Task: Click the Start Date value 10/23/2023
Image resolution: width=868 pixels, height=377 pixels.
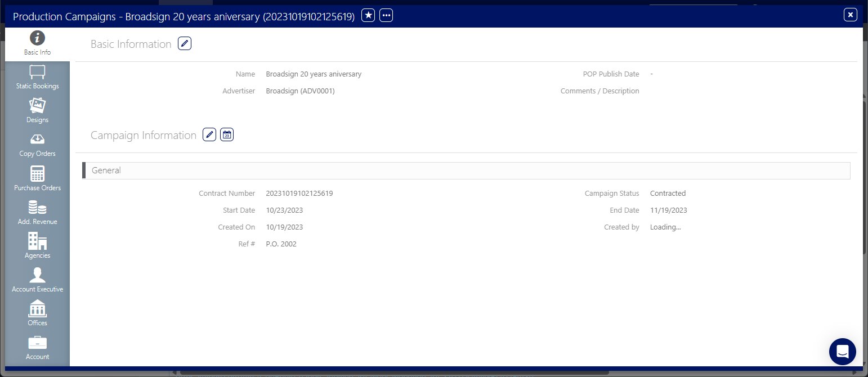Action: coord(284,210)
